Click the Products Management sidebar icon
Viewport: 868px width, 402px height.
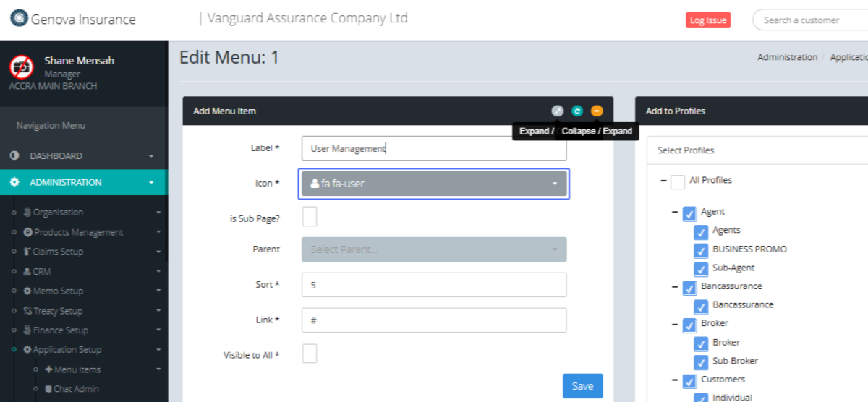[x=27, y=232]
